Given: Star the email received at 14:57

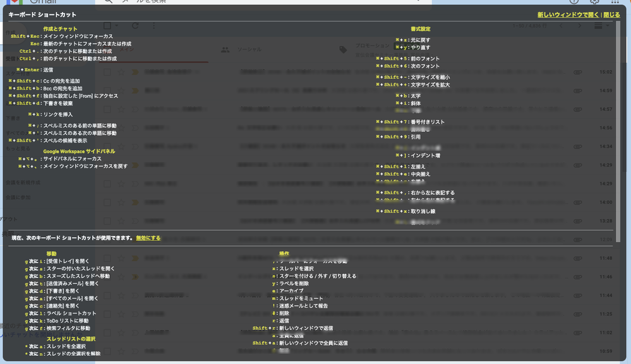Looking at the screenshot, I should click(x=121, y=109).
